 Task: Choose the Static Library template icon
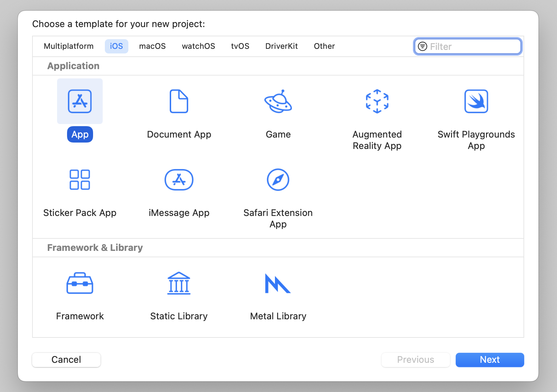coord(179,283)
